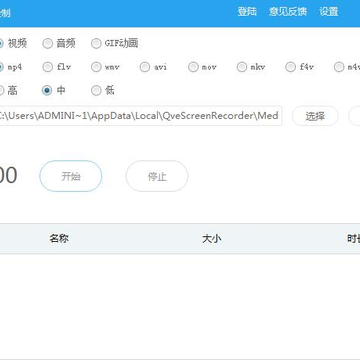
Task: Click the 名称 column header
Action: pos(59,239)
